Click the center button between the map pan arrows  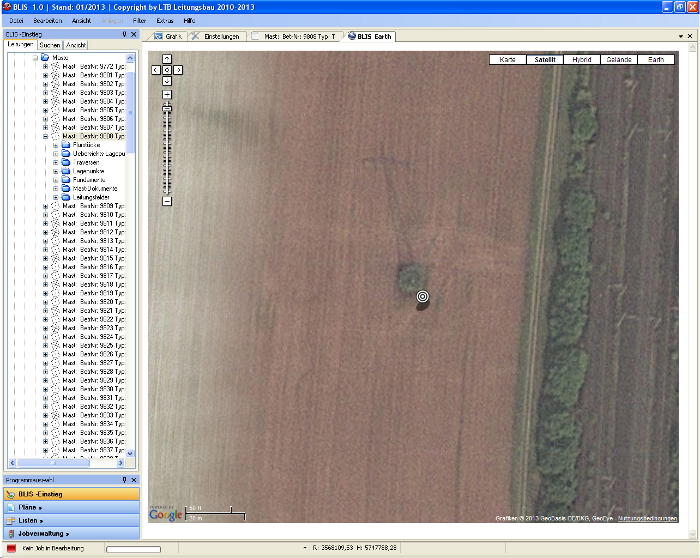point(167,70)
